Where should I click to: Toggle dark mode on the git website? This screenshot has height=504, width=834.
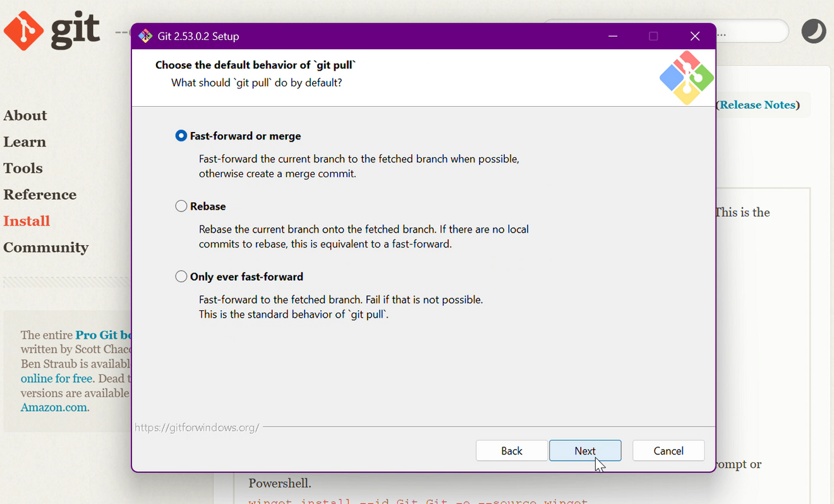click(814, 31)
